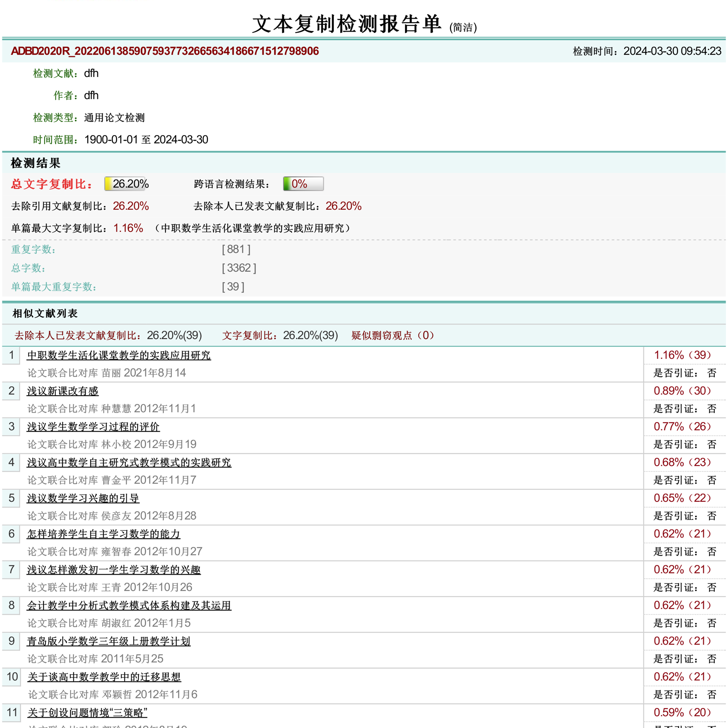Click source info 论文联合比对库 邓颖哲 2012年11月6

(x=113, y=695)
